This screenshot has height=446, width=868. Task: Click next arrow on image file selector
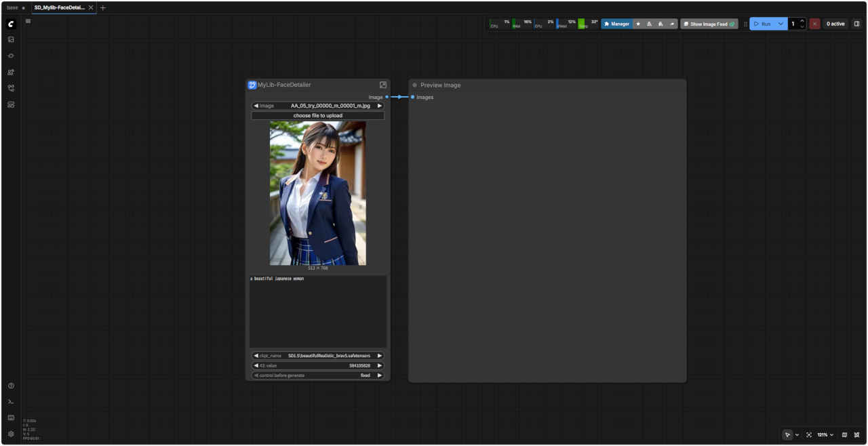point(380,106)
